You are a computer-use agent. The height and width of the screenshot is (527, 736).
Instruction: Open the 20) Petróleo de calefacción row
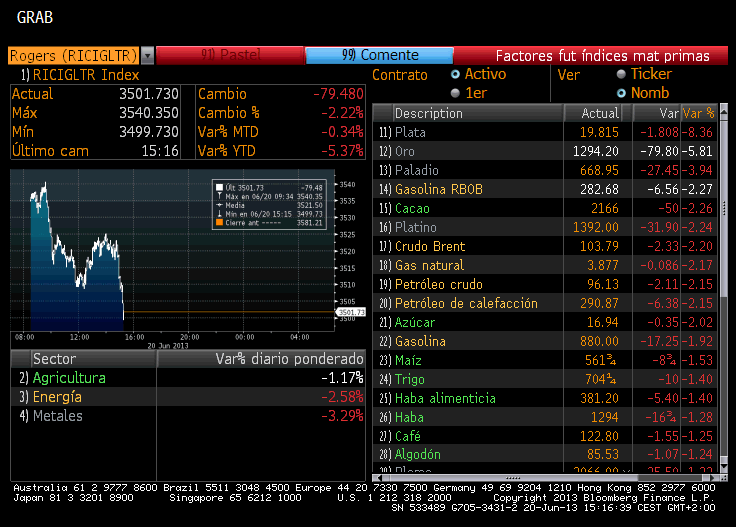(x=545, y=303)
